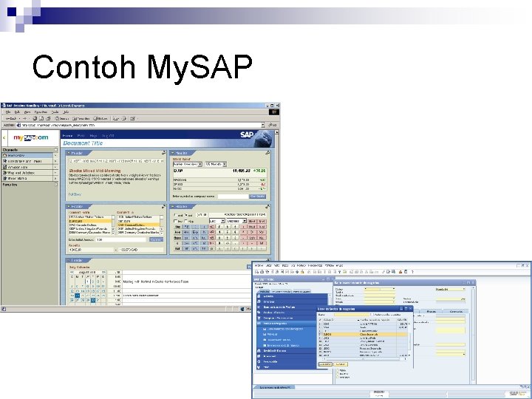Open Favorites from the IE toolbar

tap(81, 118)
